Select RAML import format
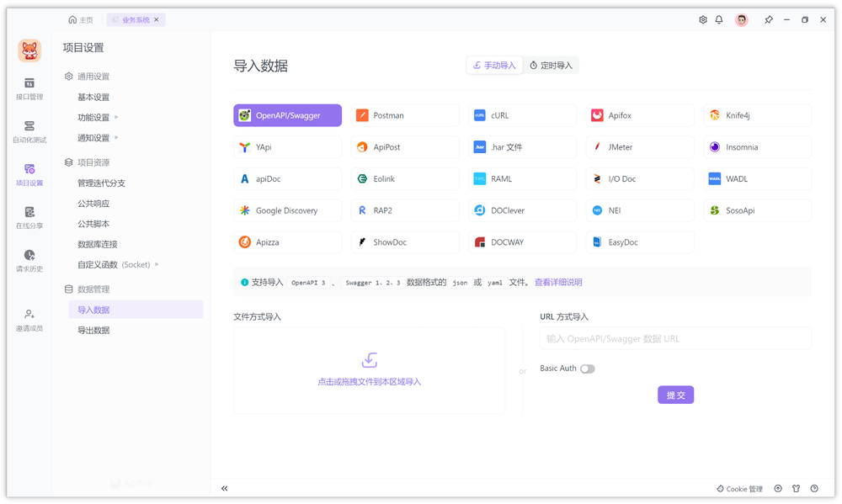 click(x=523, y=178)
